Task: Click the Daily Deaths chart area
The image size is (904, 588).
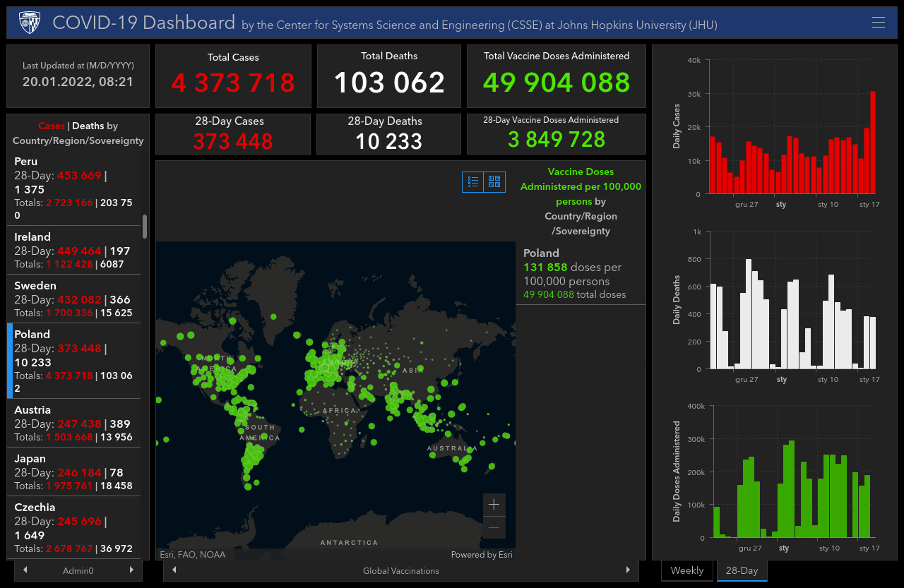Action: tap(794, 300)
